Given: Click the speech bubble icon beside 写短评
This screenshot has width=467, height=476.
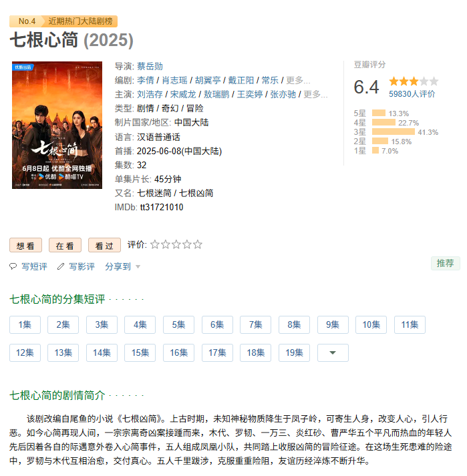Looking at the screenshot, I should 13,266.
